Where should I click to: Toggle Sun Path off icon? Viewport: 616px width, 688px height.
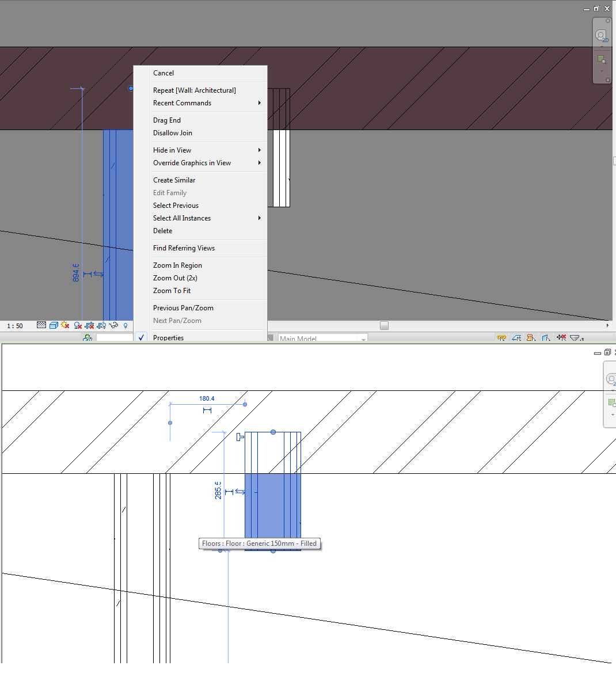[66, 325]
